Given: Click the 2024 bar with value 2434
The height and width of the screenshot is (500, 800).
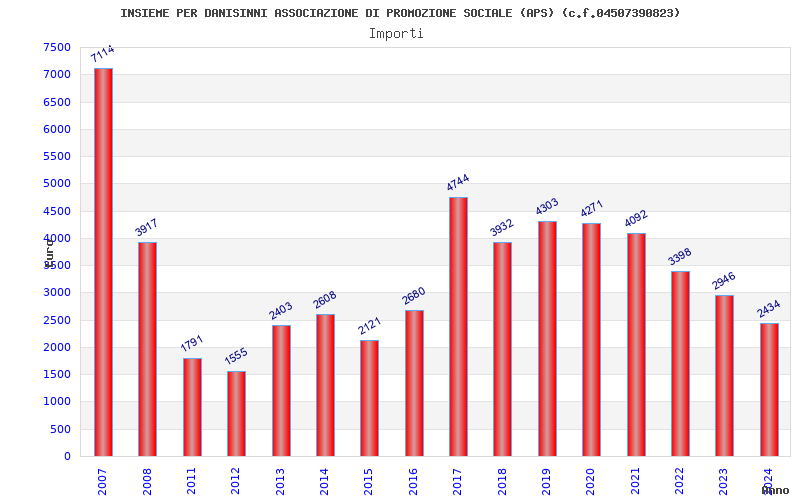Looking at the screenshot, I should point(769,390).
